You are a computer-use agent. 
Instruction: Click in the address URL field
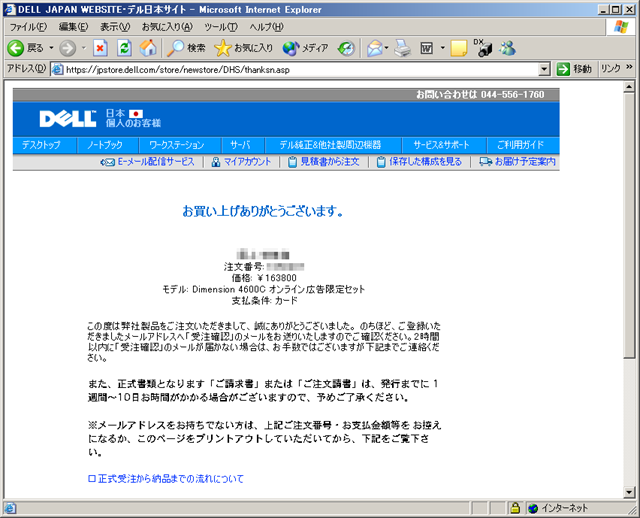(300, 70)
